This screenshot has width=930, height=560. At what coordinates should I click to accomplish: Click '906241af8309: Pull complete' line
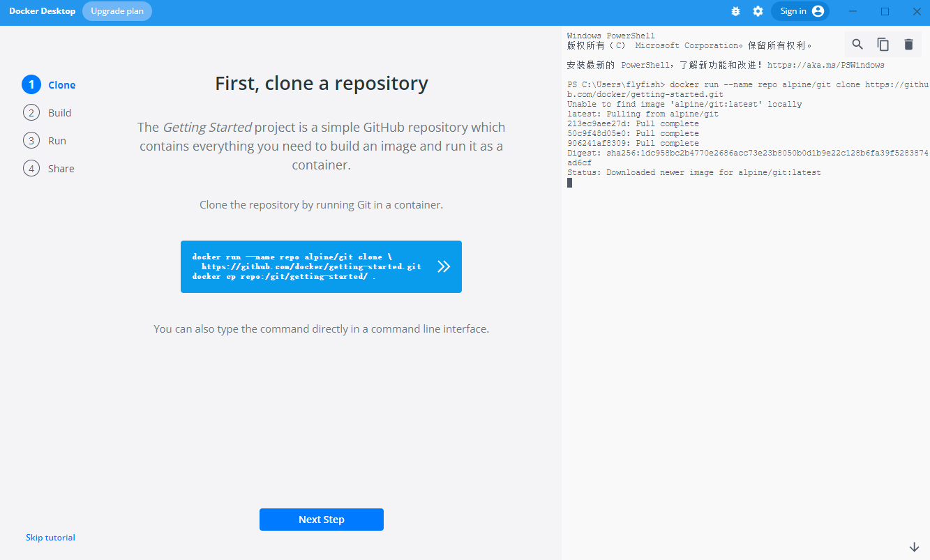pos(633,143)
